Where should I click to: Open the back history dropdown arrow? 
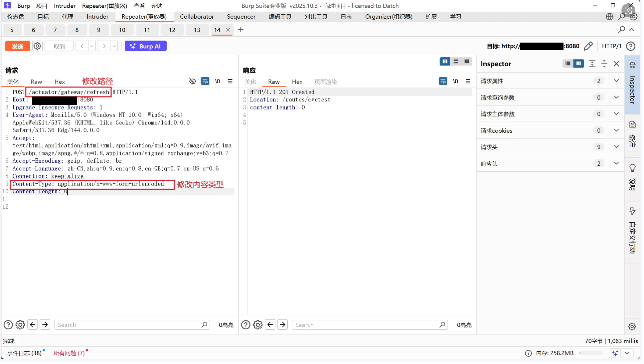92,46
